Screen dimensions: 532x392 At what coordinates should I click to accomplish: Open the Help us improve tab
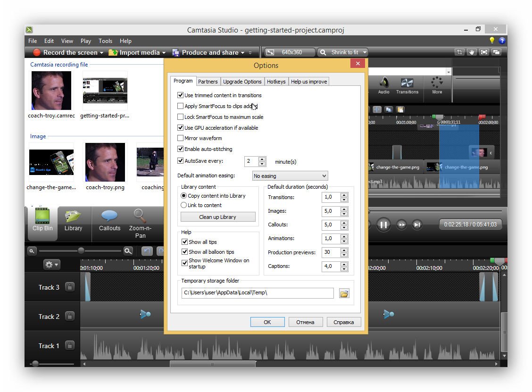[309, 82]
